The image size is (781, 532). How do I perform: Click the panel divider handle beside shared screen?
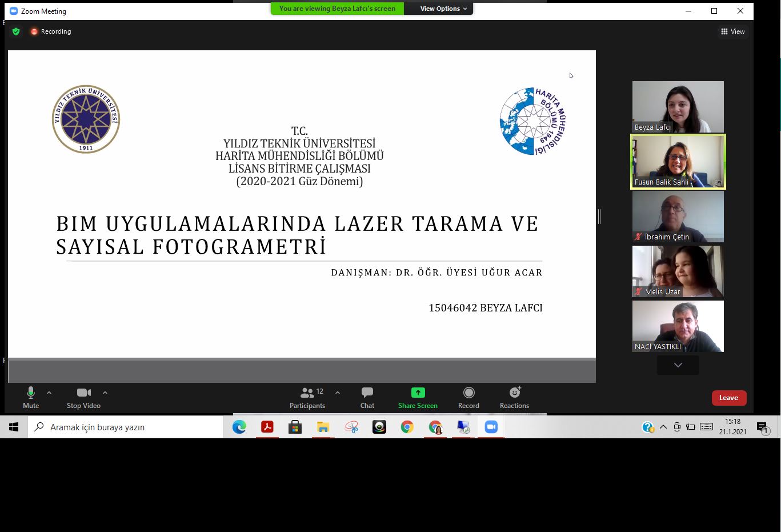click(599, 216)
